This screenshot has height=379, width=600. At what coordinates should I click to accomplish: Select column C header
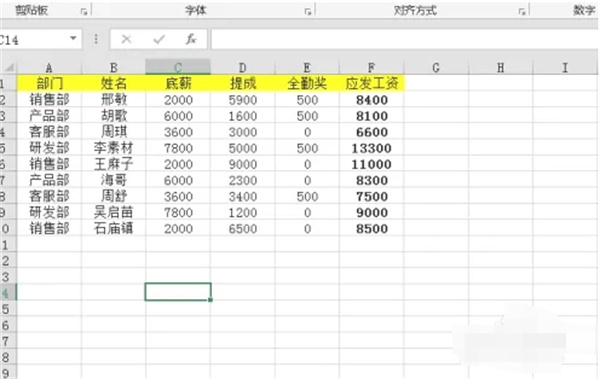tap(178, 67)
